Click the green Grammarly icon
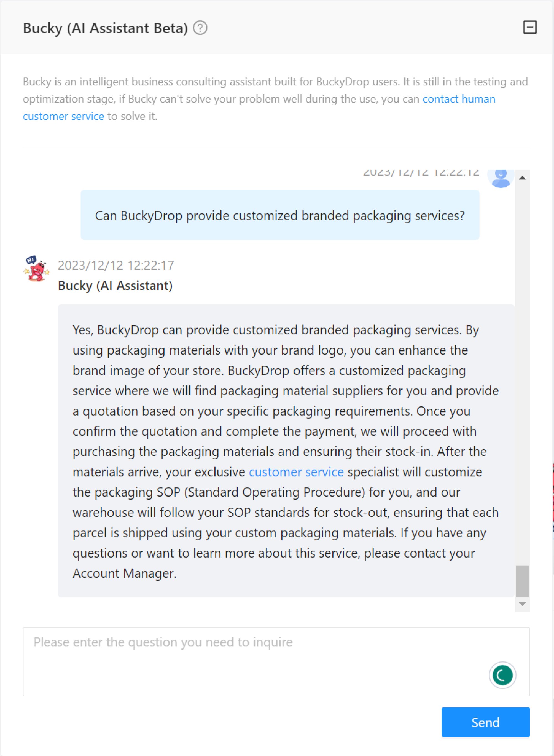This screenshot has height=756, width=554. (x=502, y=675)
